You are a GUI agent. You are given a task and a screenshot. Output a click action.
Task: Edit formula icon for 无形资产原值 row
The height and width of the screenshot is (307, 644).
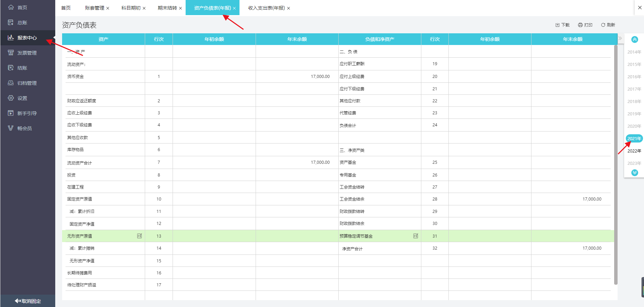click(140, 236)
